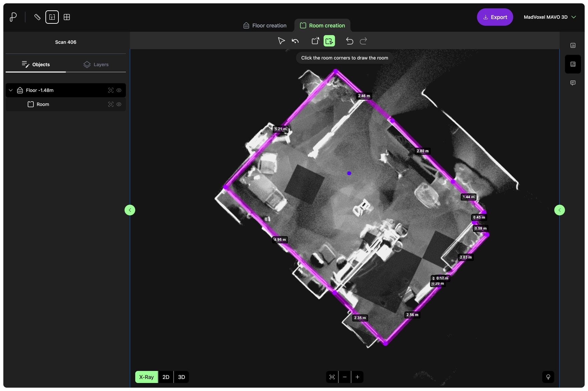Open the statistics chart panel icon
588x391 pixels.
pos(573,45)
